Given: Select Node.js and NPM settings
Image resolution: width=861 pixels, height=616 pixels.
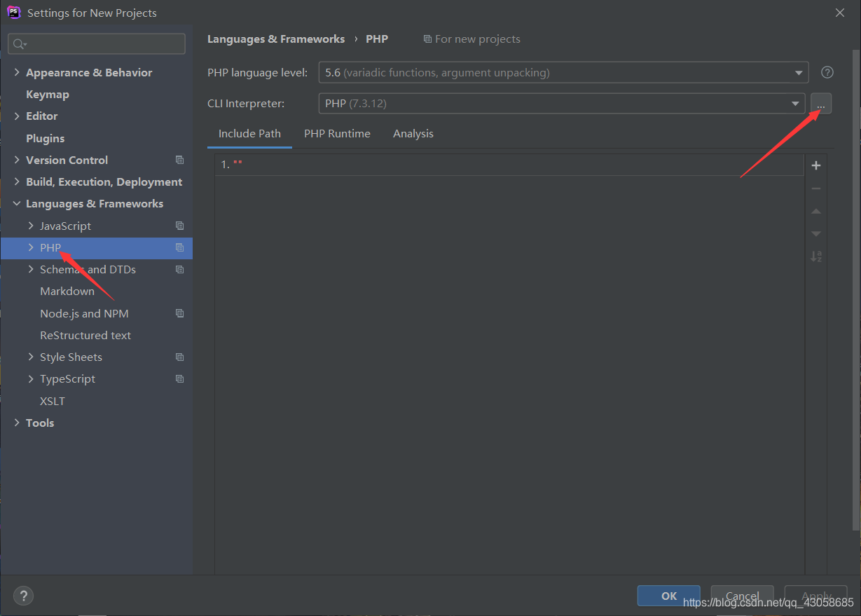Looking at the screenshot, I should pos(84,313).
